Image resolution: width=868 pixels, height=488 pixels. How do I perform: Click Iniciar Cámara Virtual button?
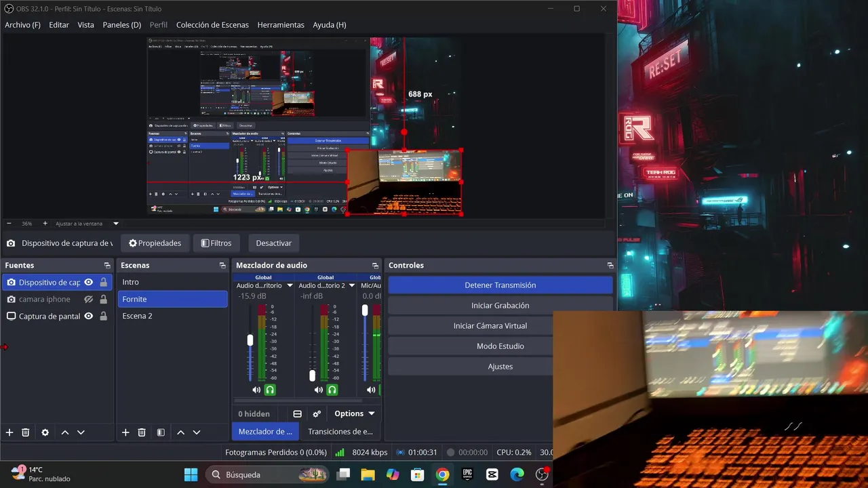[490, 326]
